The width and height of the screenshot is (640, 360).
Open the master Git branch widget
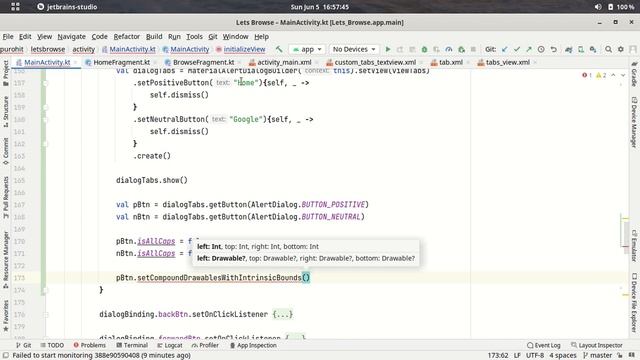598,356
